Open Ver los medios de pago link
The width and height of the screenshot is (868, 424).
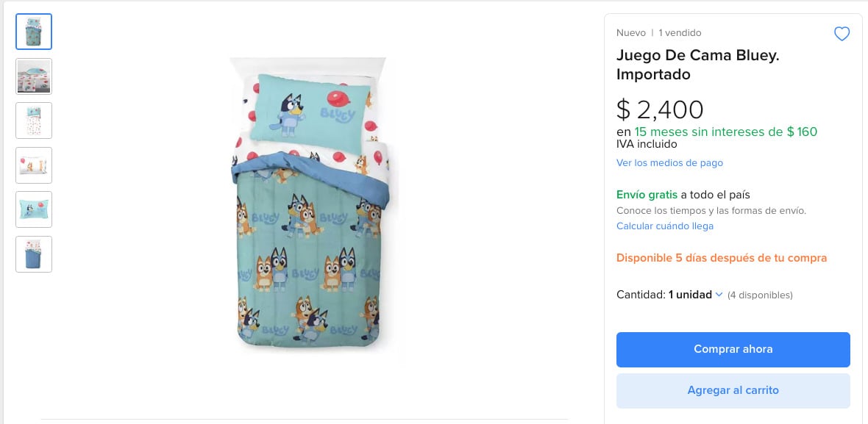click(669, 163)
